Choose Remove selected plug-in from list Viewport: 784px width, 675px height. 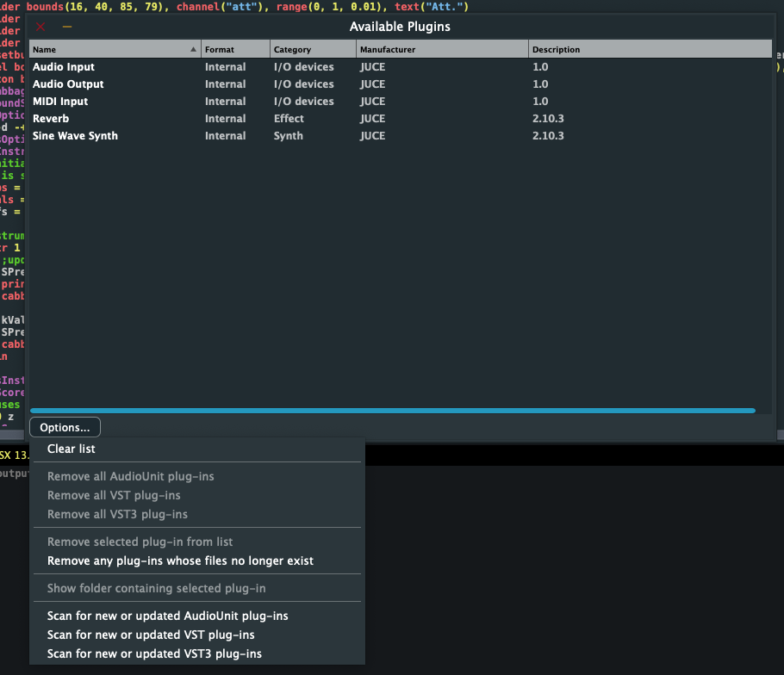(x=197, y=542)
